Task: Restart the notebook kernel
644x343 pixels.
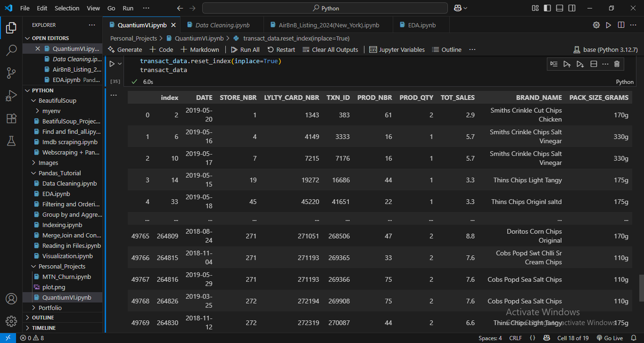Action: (281, 49)
